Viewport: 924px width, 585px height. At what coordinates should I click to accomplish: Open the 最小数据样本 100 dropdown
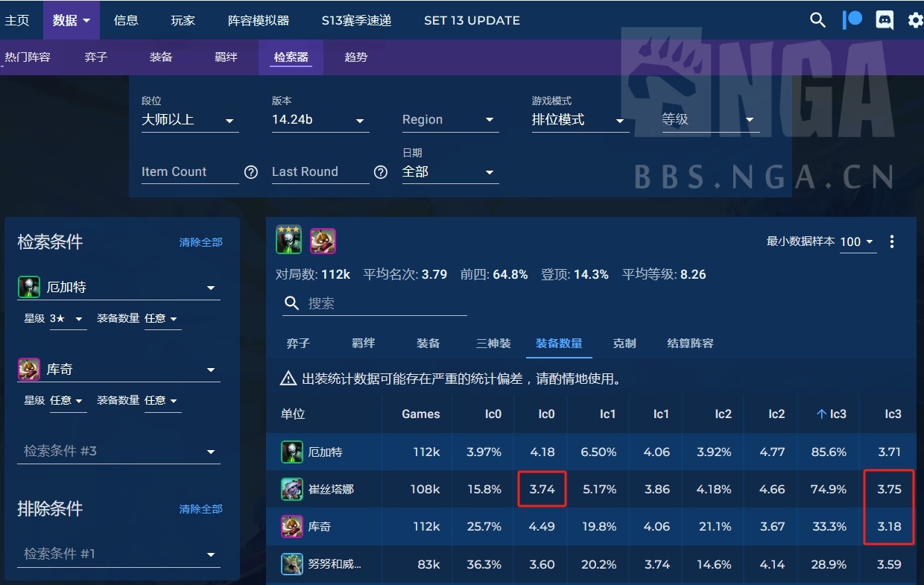point(858,241)
